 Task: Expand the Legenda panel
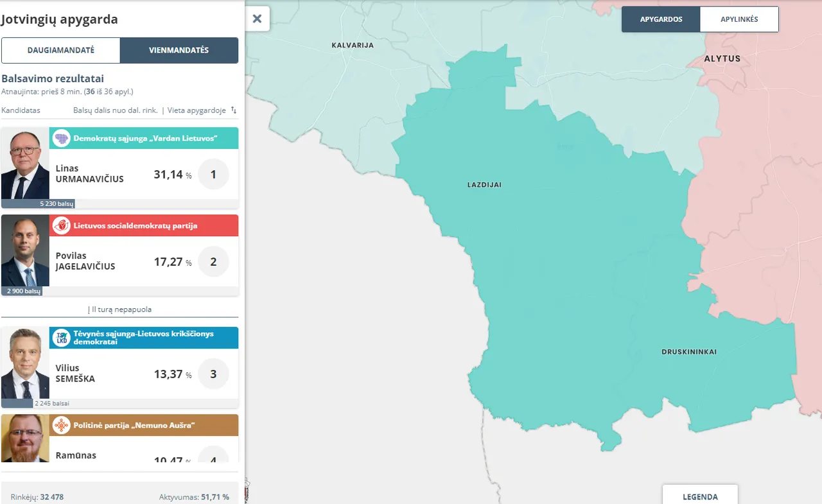700,496
